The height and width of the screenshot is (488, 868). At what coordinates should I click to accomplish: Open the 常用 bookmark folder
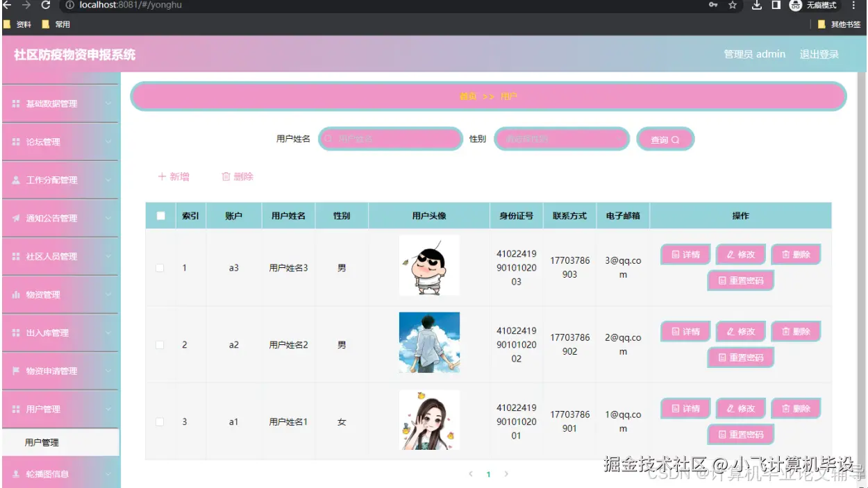[x=56, y=24]
